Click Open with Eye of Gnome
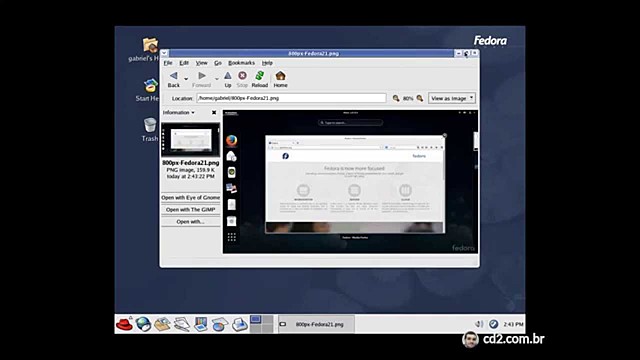Image resolution: width=640 pixels, height=360 pixels. [191, 198]
